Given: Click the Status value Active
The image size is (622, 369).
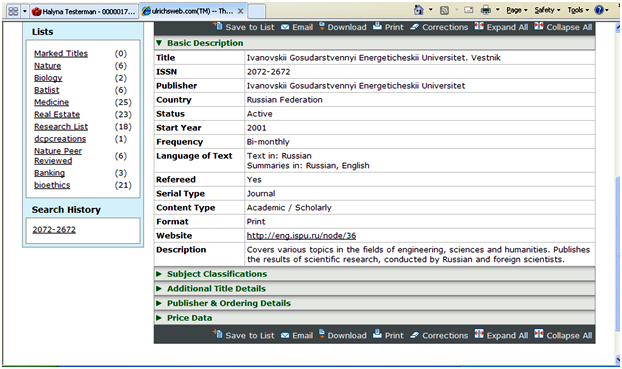Looking at the screenshot, I should click(259, 114).
